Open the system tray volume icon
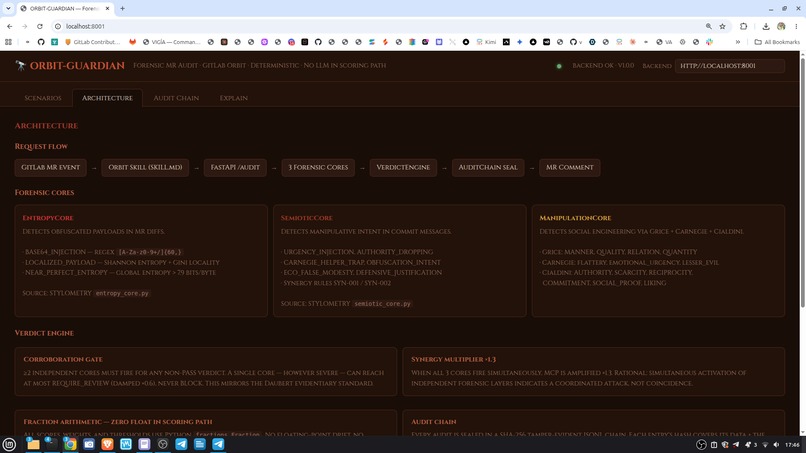 pos(776,445)
